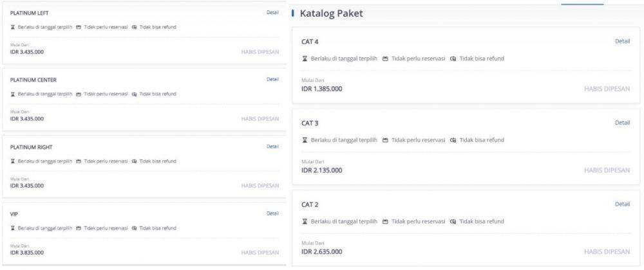
Task: Click HABIS DIPESAN button for PLATINUM CENTER
Action: coord(260,119)
